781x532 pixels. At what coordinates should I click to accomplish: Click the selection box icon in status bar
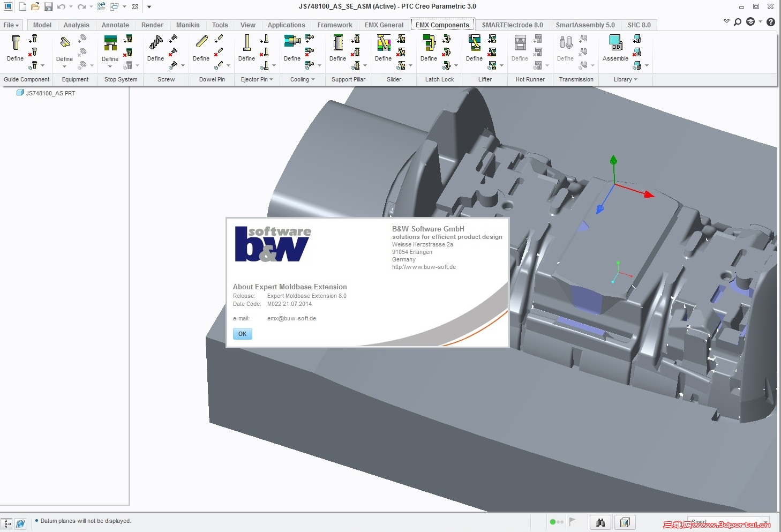tap(625, 522)
